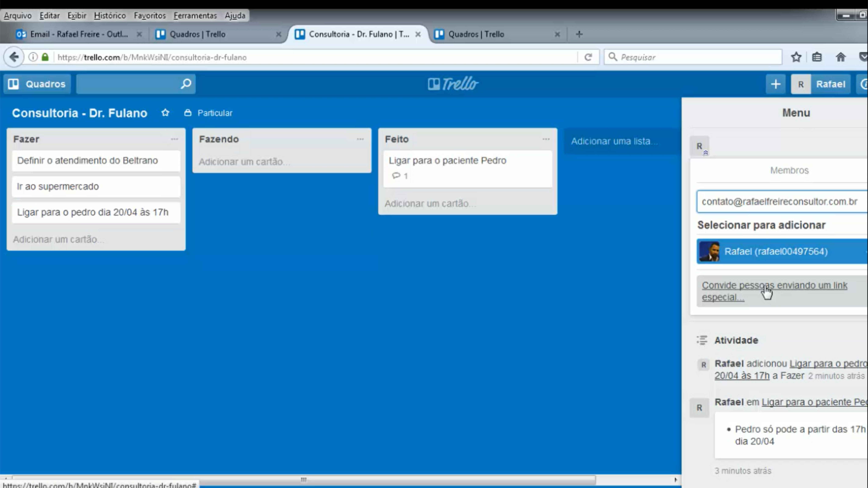This screenshot has width=868, height=488.
Task: Close the Email - Rafael Freire tab
Action: 139,34
